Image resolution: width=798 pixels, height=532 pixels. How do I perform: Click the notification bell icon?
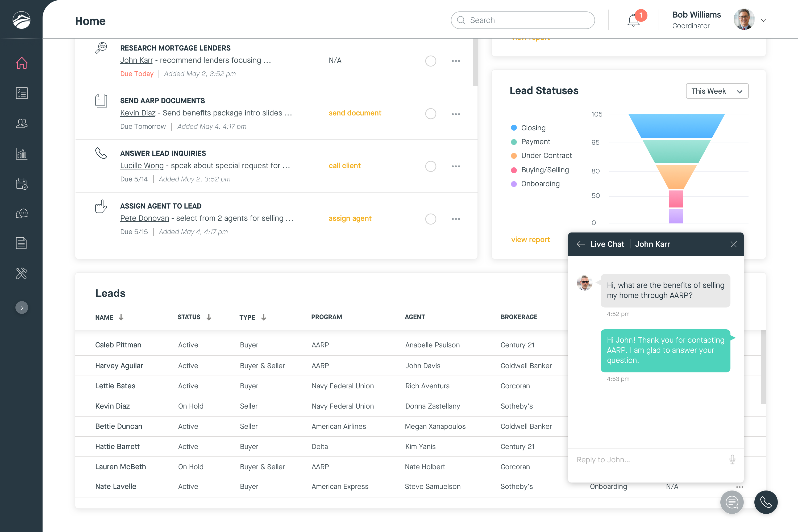633,20
